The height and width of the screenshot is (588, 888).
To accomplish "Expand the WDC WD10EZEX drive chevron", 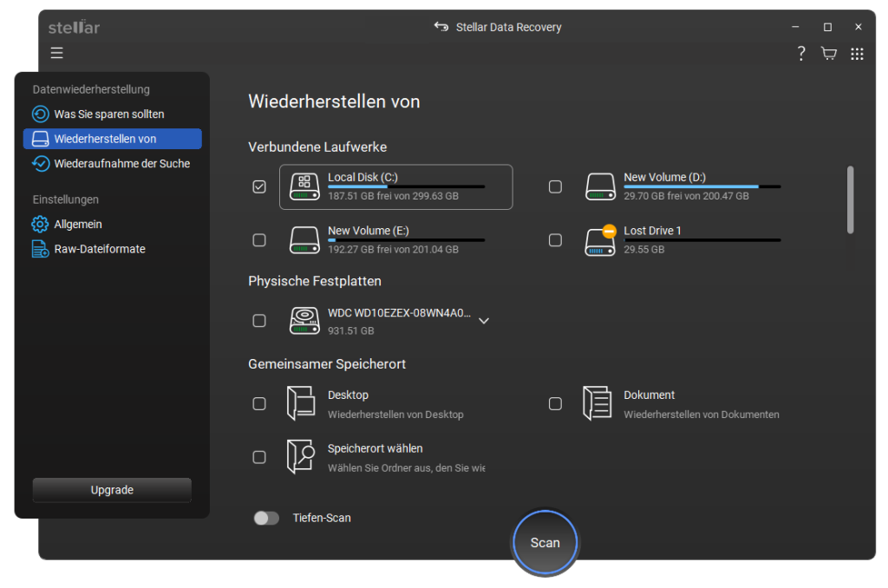I will [x=484, y=321].
